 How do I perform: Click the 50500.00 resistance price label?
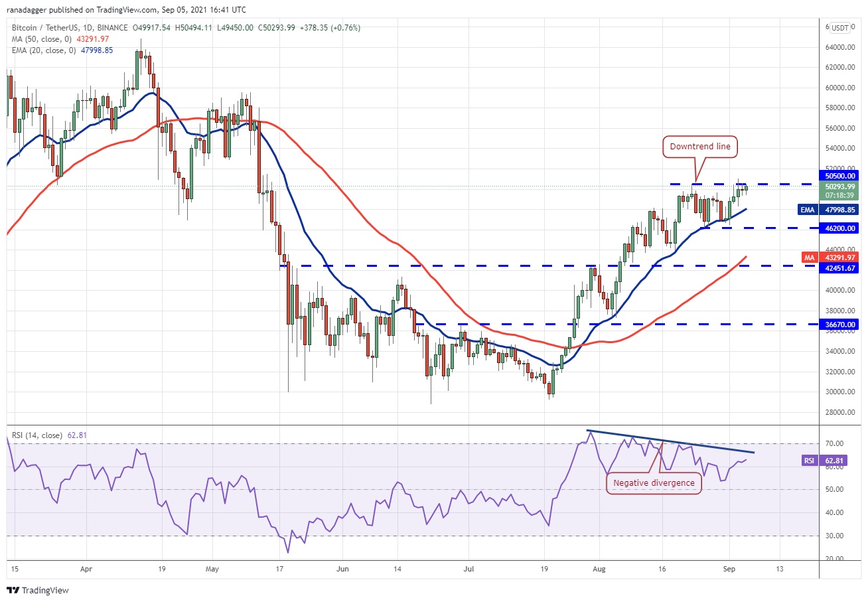click(841, 175)
